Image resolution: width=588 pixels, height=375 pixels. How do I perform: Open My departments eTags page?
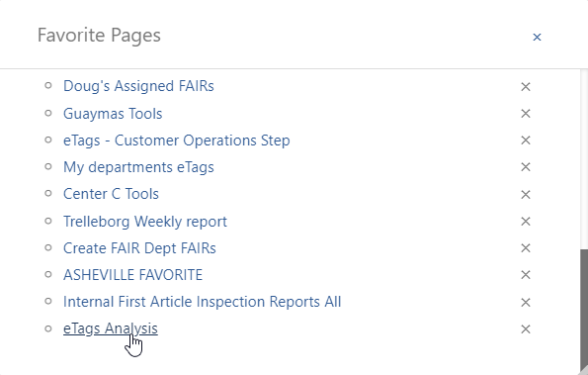click(x=138, y=167)
